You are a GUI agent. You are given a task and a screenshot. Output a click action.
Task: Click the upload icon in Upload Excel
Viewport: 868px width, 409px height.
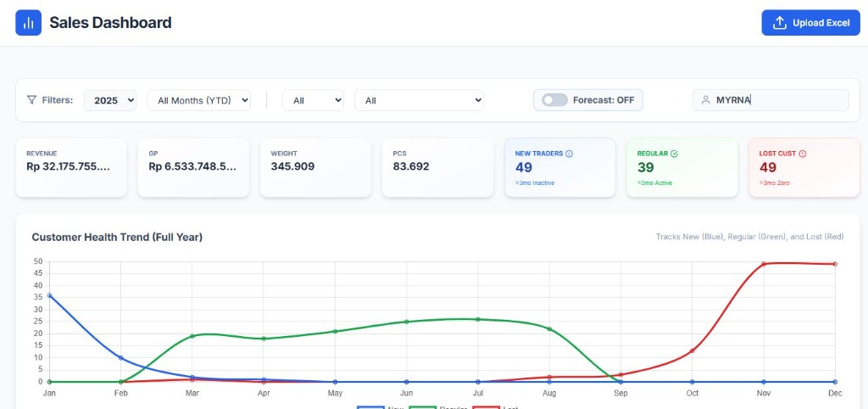(x=780, y=23)
